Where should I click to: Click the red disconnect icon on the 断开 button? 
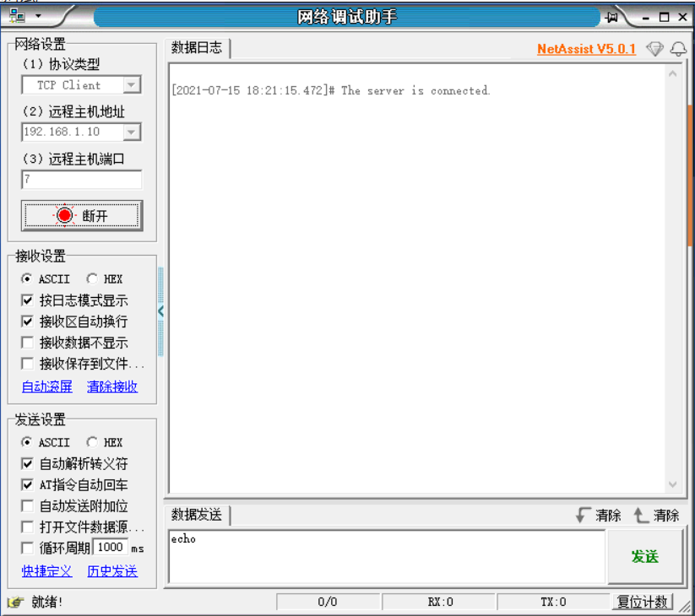tap(66, 214)
